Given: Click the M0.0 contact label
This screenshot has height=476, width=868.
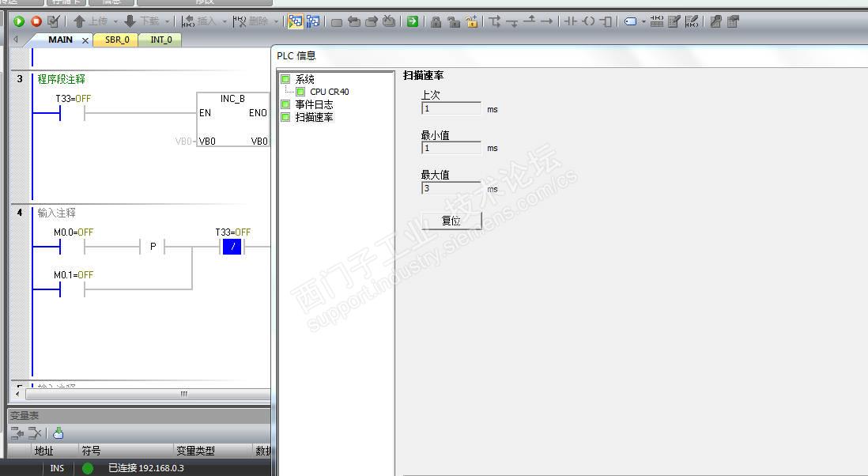Looking at the screenshot, I should pyautogui.click(x=73, y=232).
